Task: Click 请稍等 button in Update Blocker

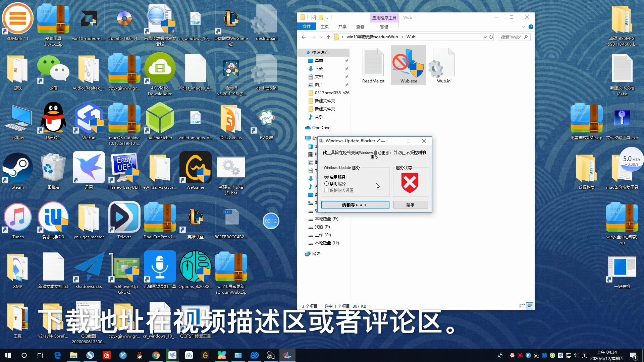Action: coord(355,205)
